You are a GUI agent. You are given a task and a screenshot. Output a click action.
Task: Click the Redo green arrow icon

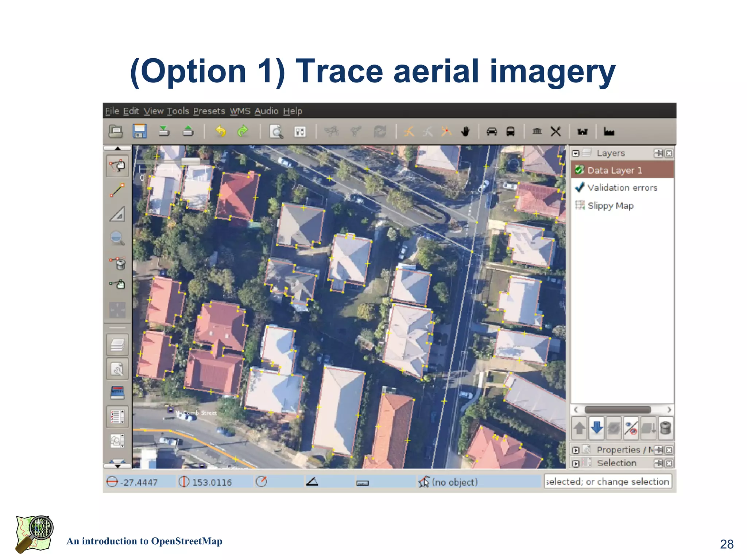[243, 131]
